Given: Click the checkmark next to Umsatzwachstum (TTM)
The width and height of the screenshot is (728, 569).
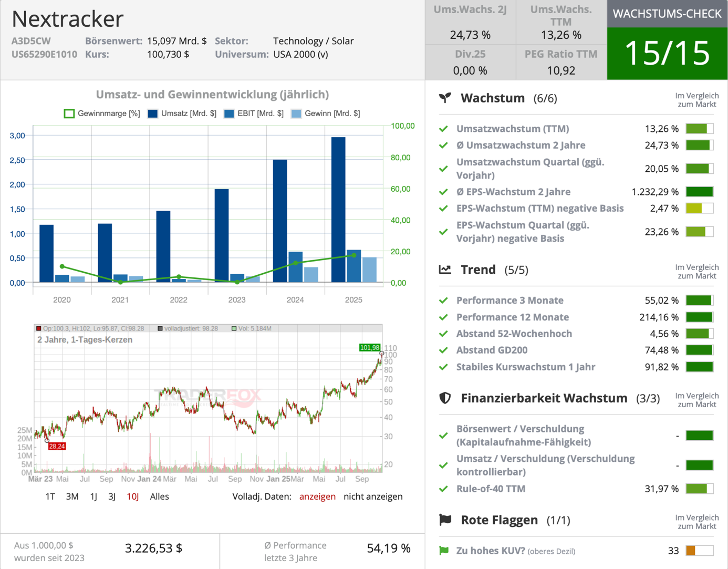Looking at the screenshot, I should 444,129.
